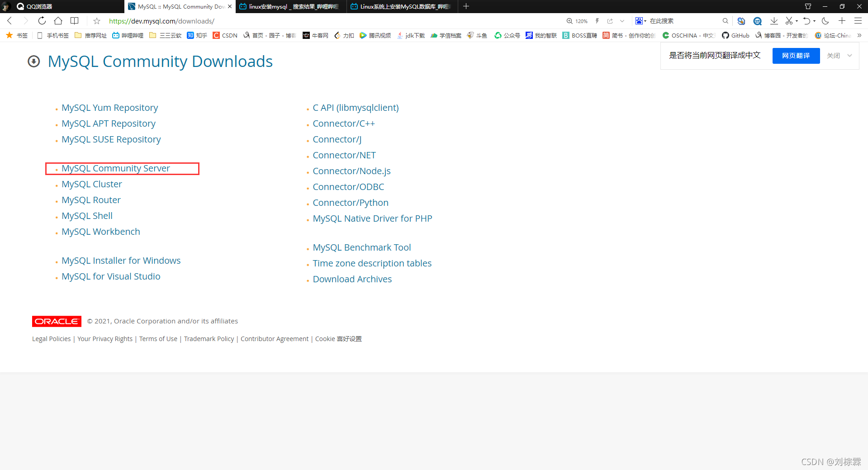
Task: Open Cookie 喜好设置 footer link
Action: coord(338,339)
